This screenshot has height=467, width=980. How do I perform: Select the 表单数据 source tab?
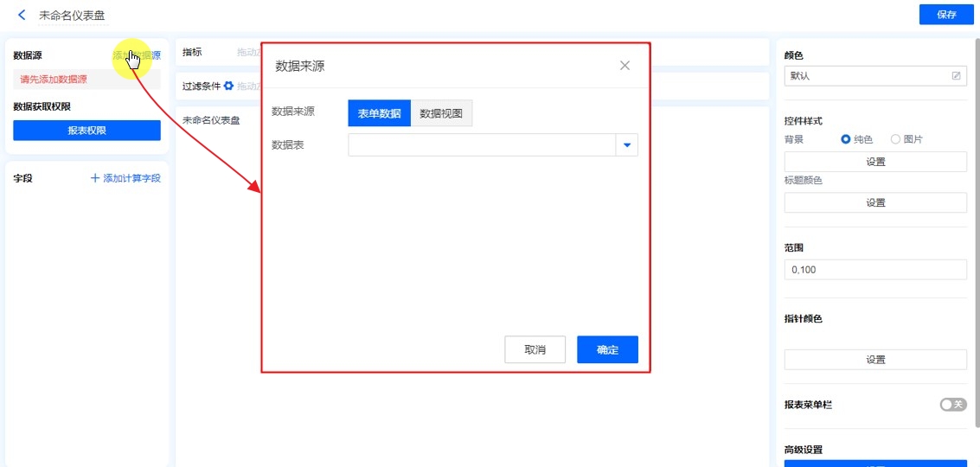click(x=379, y=113)
